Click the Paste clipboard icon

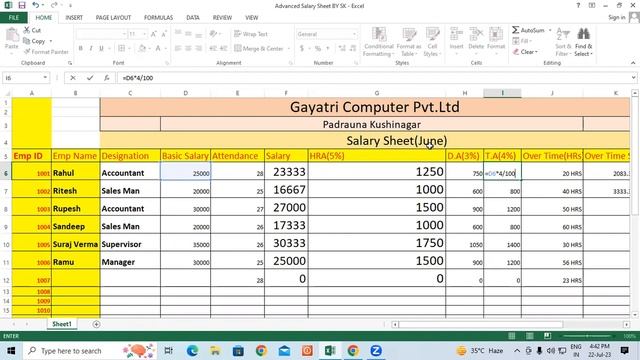[x=11, y=35]
